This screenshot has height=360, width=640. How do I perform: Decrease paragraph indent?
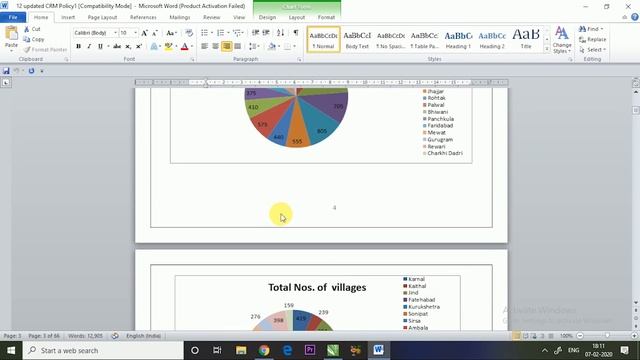click(x=256, y=33)
